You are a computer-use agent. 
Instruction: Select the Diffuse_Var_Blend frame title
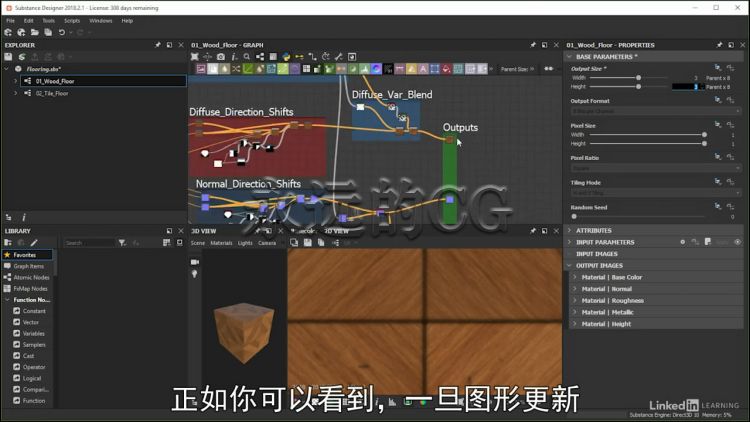tap(392, 95)
